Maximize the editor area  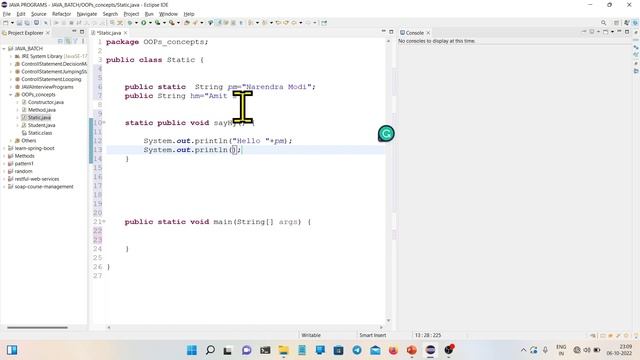[x=391, y=32]
